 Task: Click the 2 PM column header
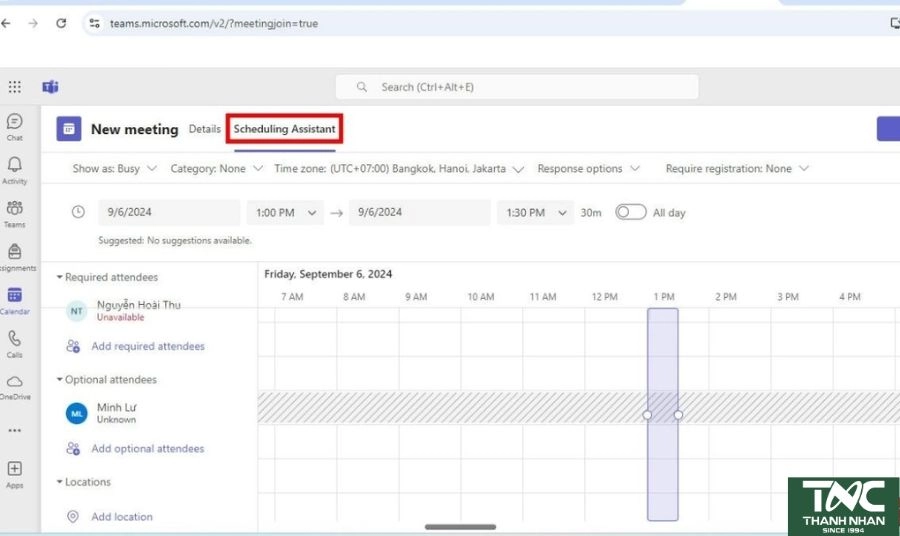(726, 297)
